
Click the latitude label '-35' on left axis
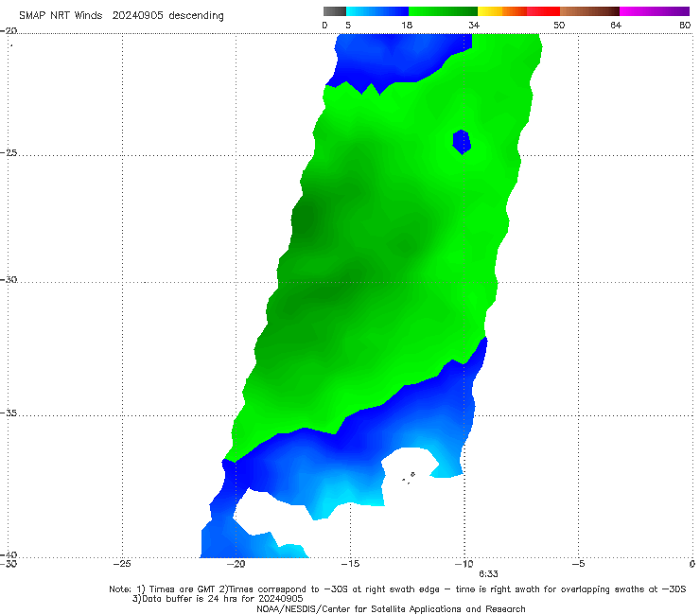[x=9, y=413]
